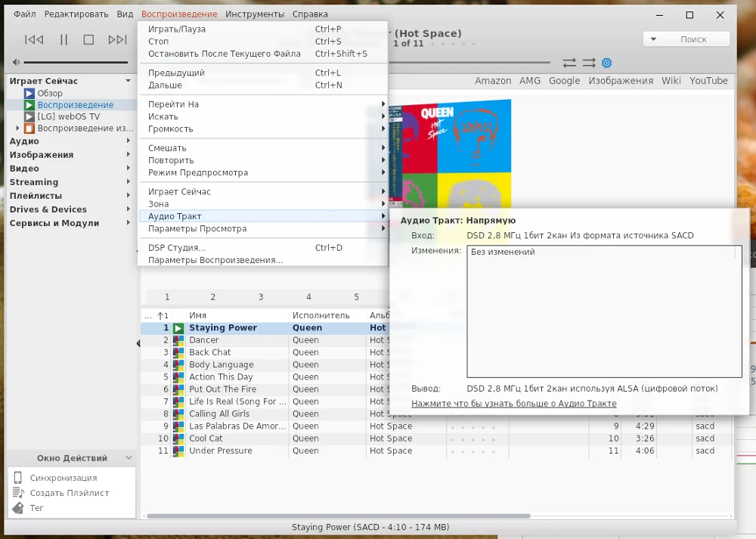The width and height of the screenshot is (756, 539).
Task: Open the blue gear playback options icon
Action: [x=606, y=63]
